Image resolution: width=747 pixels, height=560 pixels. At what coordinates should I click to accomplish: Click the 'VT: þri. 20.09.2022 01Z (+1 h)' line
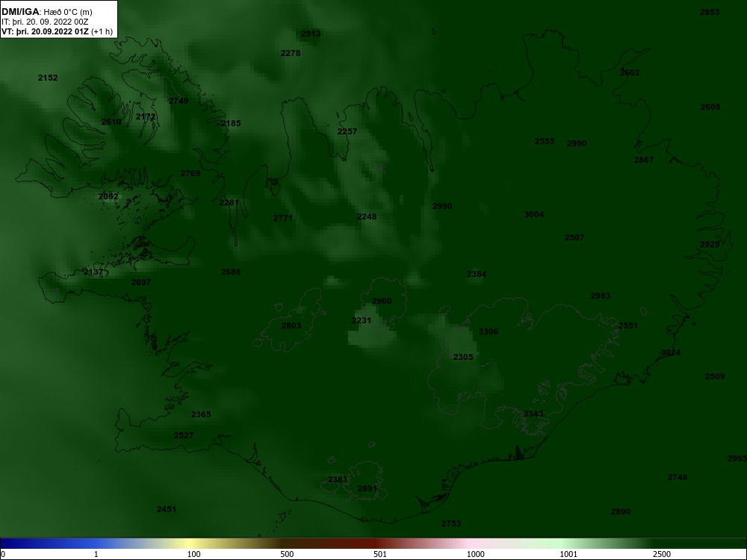coord(58,32)
